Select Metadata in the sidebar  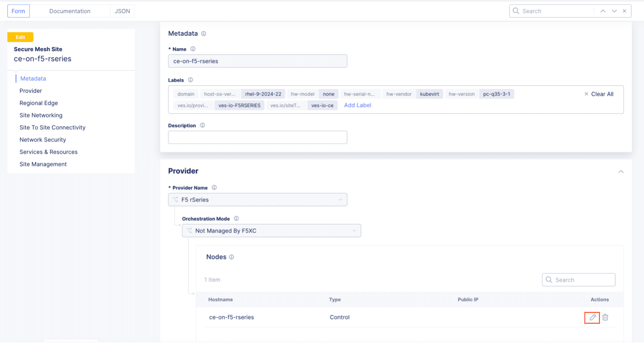(x=33, y=78)
